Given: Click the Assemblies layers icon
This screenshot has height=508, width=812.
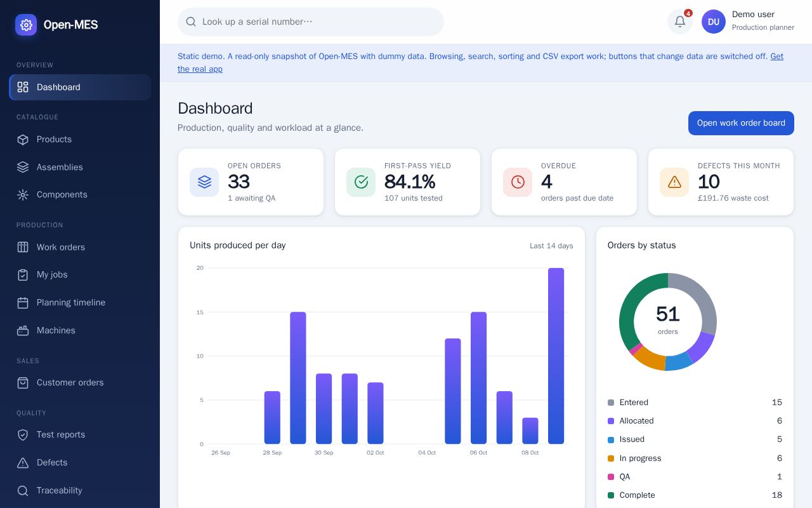Looking at the screenshot, I should pyautogui.click(x=23, y=167).
